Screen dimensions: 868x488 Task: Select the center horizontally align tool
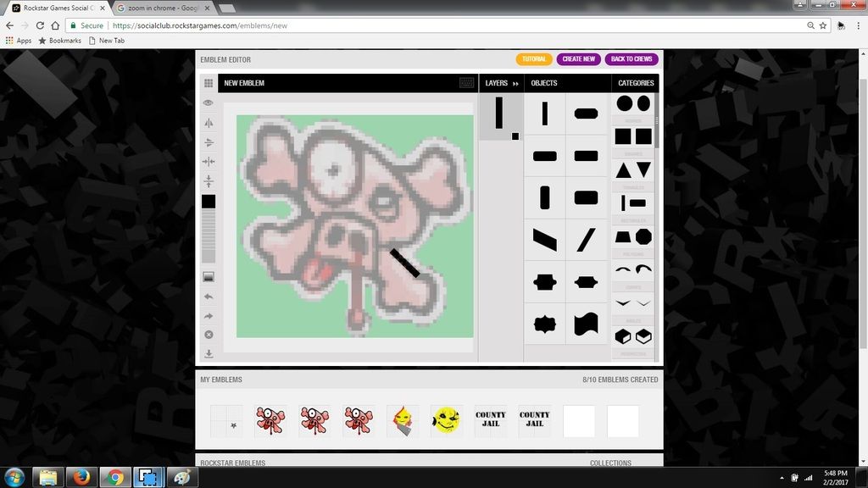coord(209,162)
